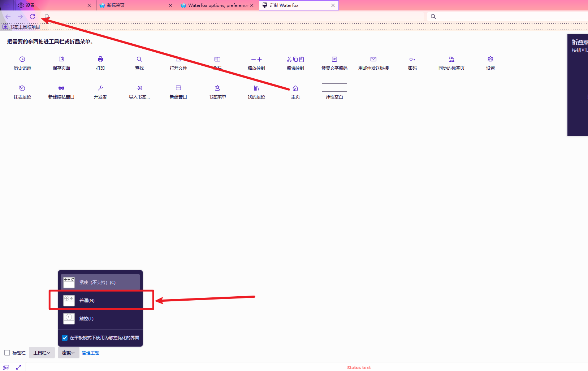588x371 pixels.
Task: Click the 设置 gear icon in palette
Action: click(490, 59)
